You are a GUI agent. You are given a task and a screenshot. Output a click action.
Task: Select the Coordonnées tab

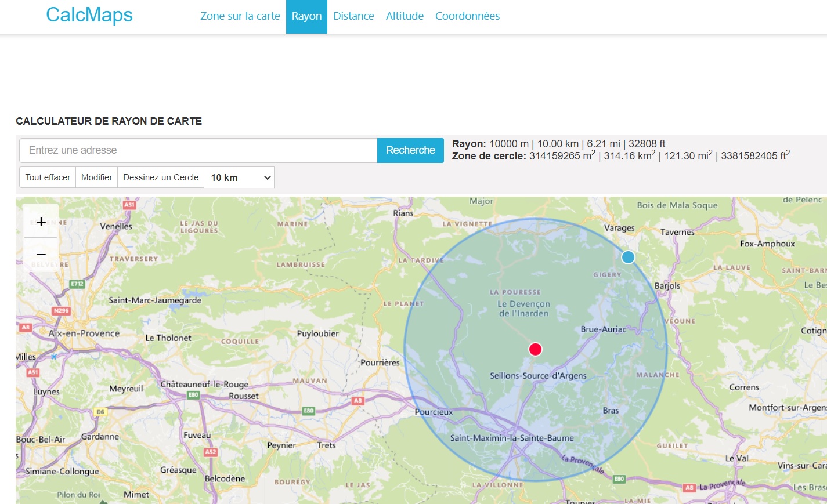tap(467, 16)
